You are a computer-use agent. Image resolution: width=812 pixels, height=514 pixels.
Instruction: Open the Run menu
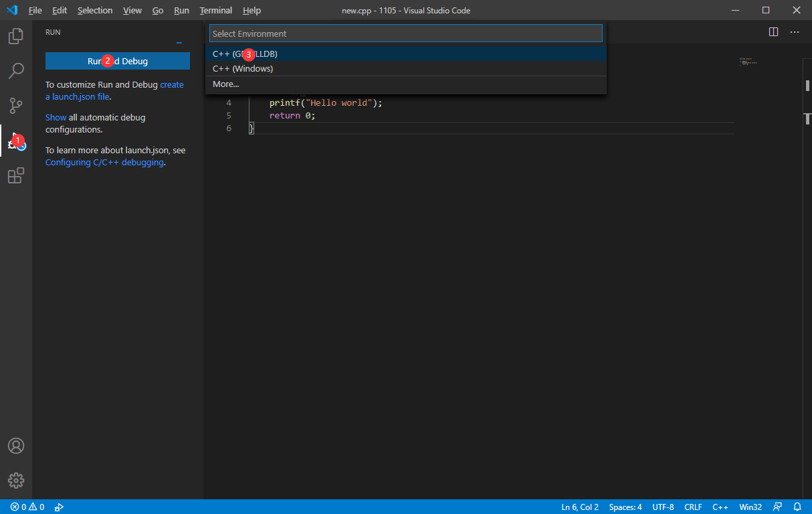[181, 10]
